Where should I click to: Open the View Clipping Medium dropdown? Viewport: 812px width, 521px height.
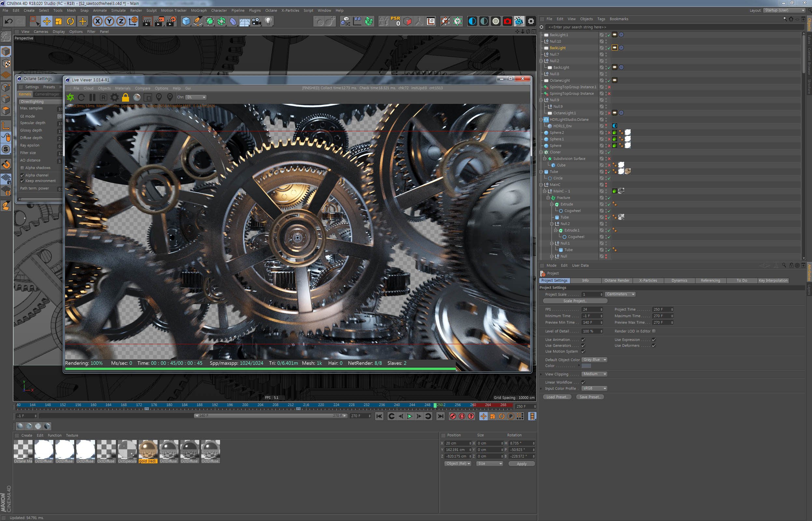coord(594,374)
